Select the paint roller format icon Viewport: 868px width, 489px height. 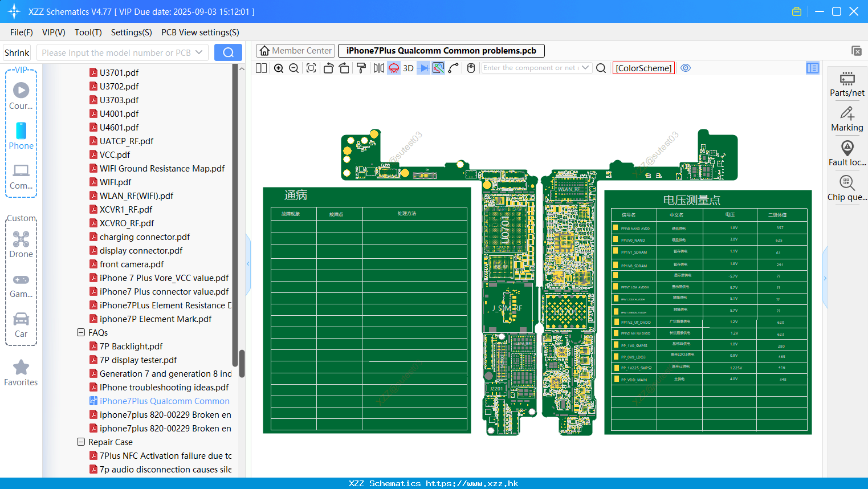[361, 68]
